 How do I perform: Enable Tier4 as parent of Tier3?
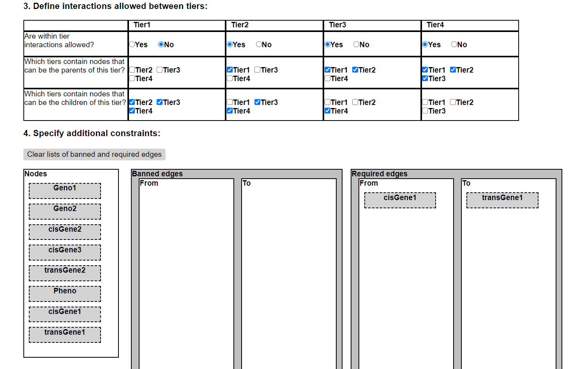327,78
